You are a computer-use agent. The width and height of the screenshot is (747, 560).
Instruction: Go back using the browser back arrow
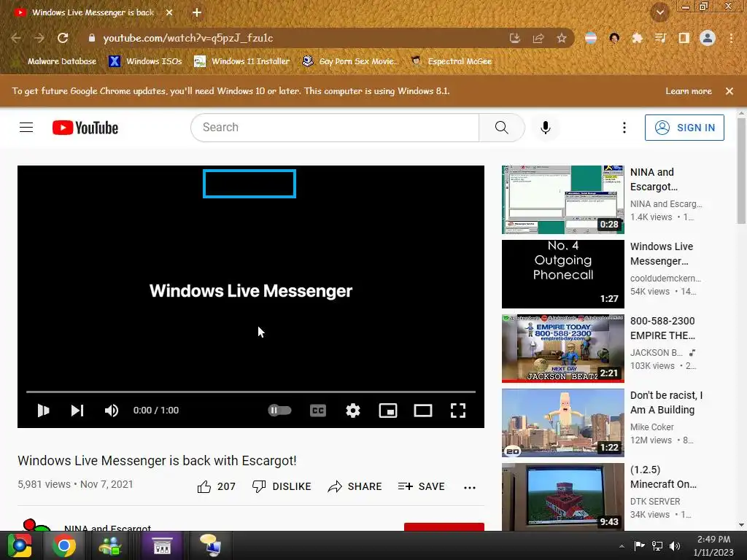click(x=16, y=38)
